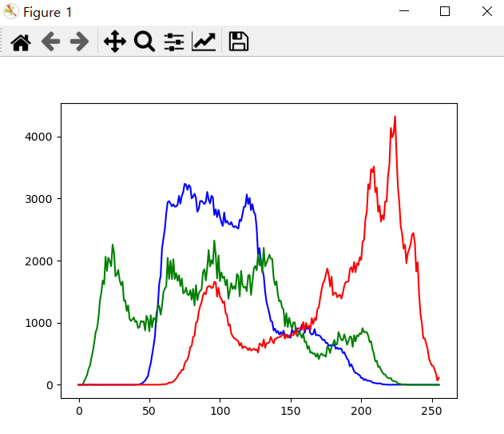
Task: Open Configure subplots sliders
Action: pyautogui.click(x=174, y=42)
